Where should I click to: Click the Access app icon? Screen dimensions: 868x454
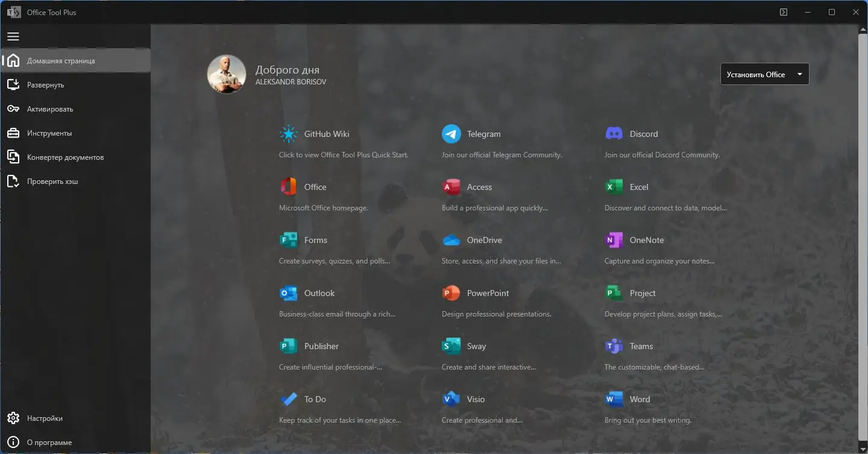pos(451,187)
